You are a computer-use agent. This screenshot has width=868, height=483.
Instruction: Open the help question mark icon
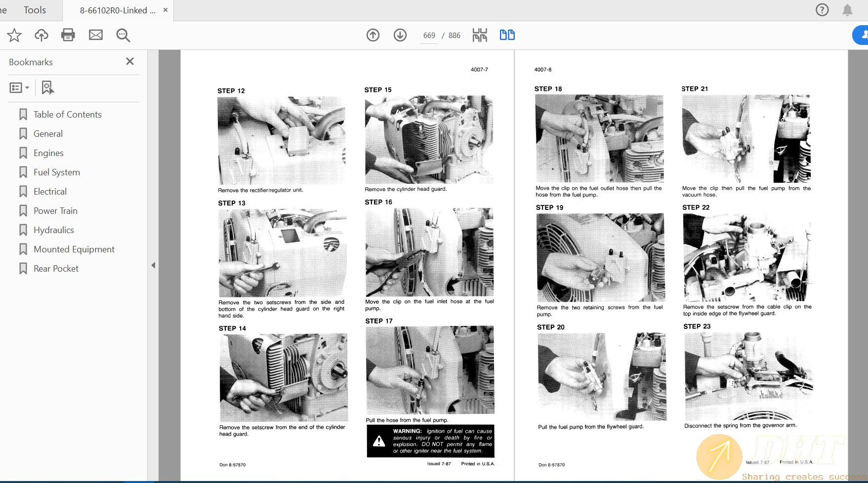pyautogui.click(x=822, y=10)
